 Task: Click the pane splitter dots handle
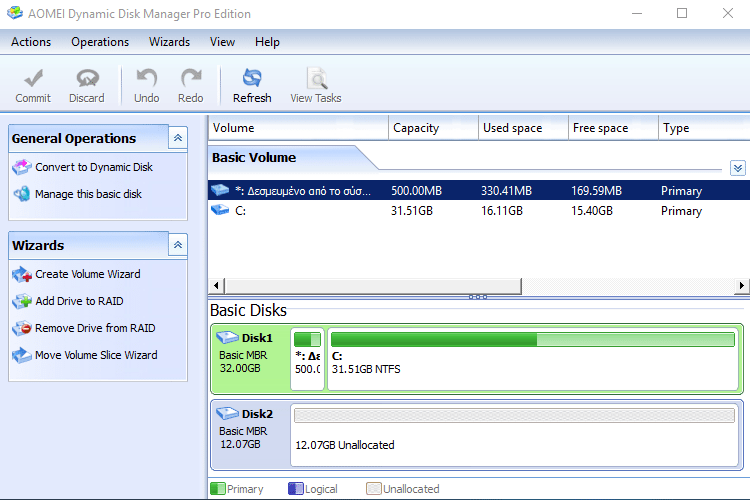tap(478, 297)
